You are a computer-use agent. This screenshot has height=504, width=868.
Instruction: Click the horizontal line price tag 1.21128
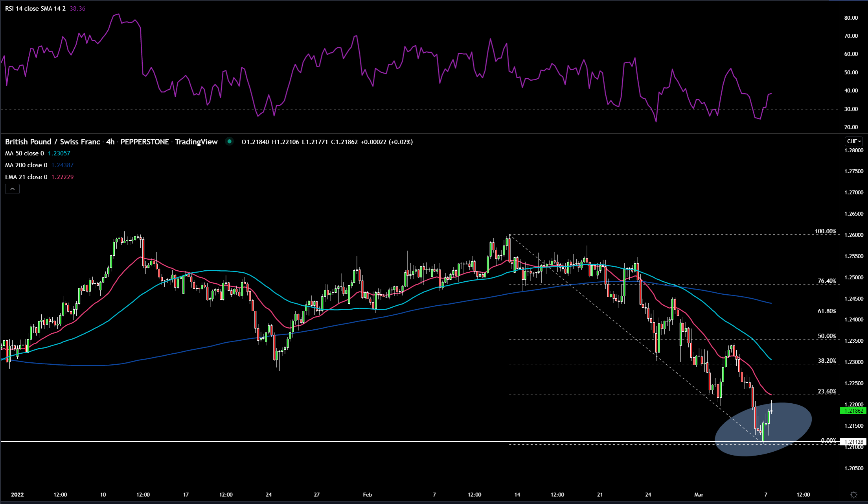853,442
